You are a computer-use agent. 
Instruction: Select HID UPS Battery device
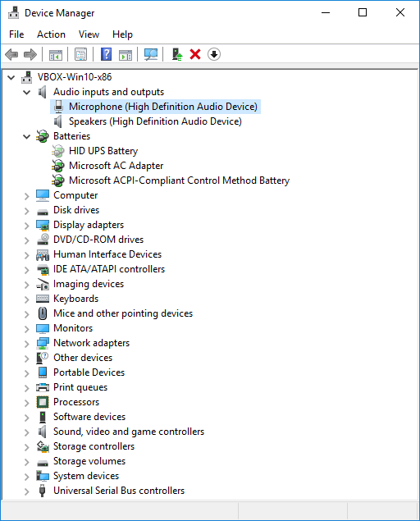tap(103, 151)
